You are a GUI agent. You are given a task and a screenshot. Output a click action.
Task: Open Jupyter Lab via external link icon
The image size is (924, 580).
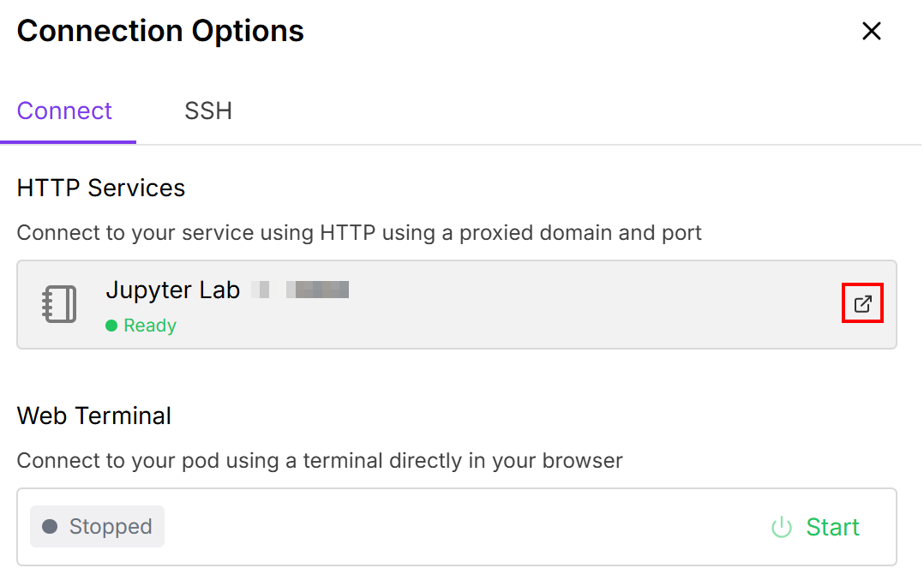[x=862, y=304]
